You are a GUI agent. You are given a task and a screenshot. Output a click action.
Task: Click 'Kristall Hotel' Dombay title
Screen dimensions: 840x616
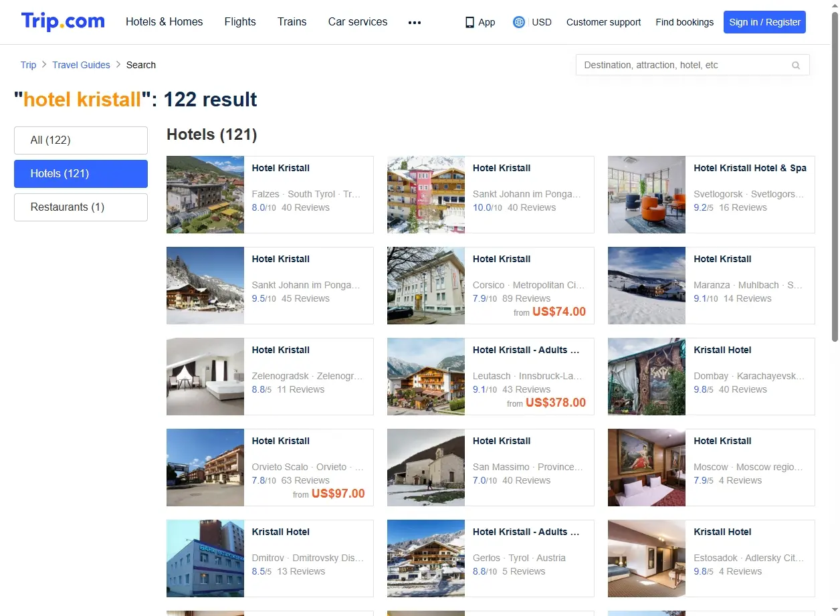point(722,350)
